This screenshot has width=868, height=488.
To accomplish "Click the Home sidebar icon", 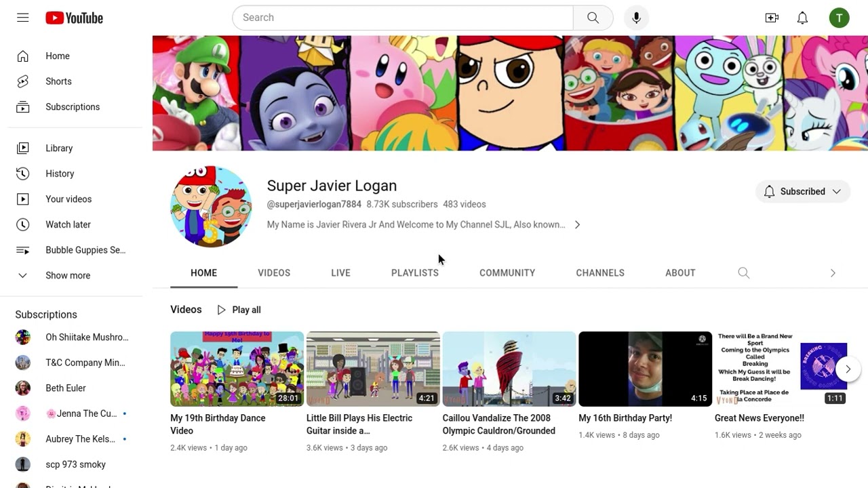I will (x=23, y=56).
